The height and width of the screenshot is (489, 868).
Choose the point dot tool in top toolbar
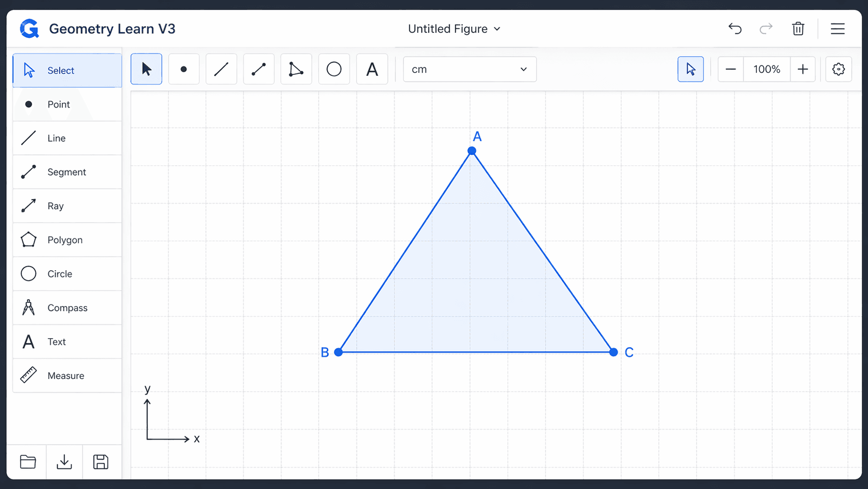pos(184,69)
